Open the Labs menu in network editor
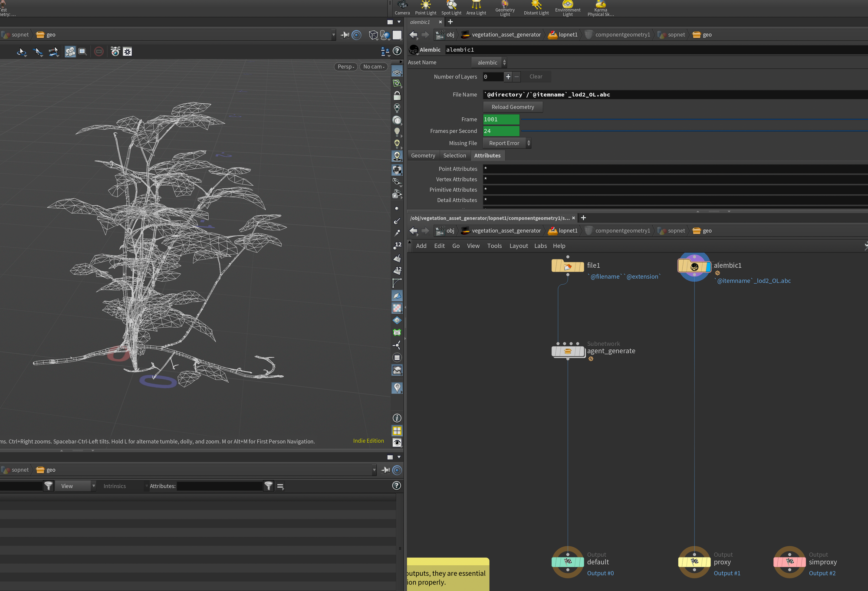Viewport: 868px width, 591px height. tap(540, 246)
